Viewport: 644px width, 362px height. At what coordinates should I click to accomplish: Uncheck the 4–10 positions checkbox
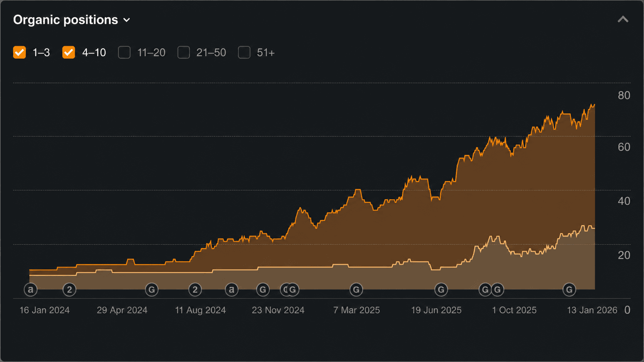[69, 52]
